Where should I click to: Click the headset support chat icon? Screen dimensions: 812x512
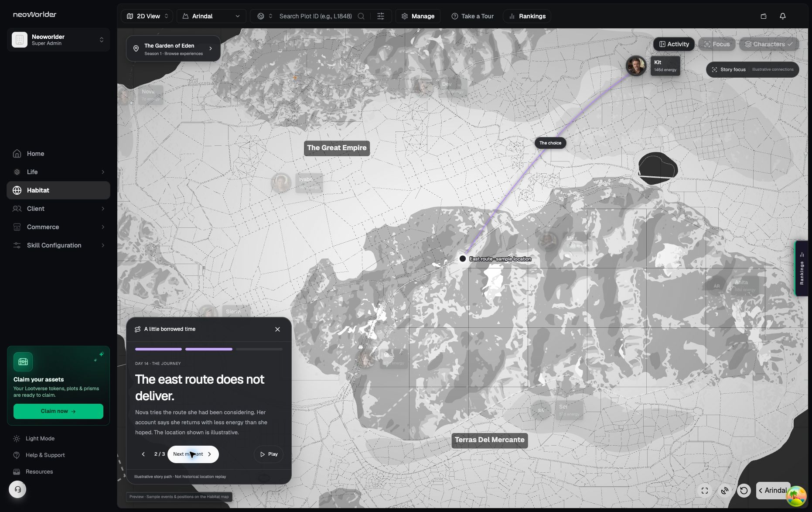pos(17,489)
